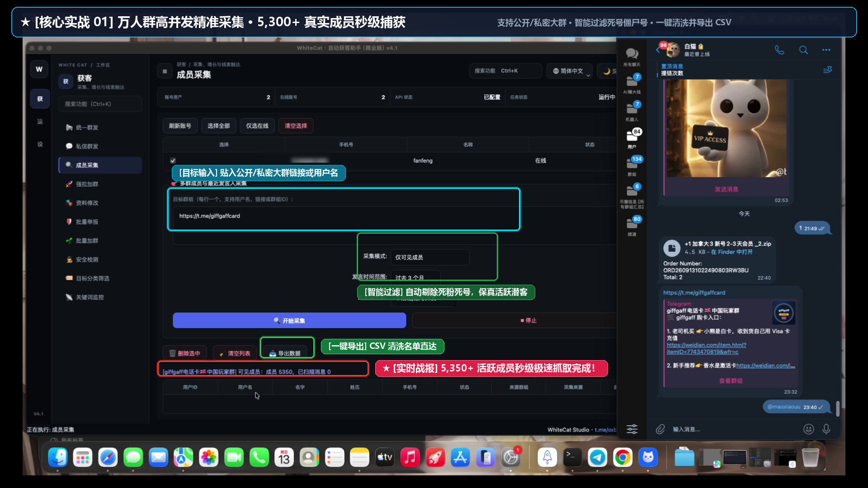
Task: Click the microphone voice message icon
Action: pyautogui.click(x=826, y=429)
